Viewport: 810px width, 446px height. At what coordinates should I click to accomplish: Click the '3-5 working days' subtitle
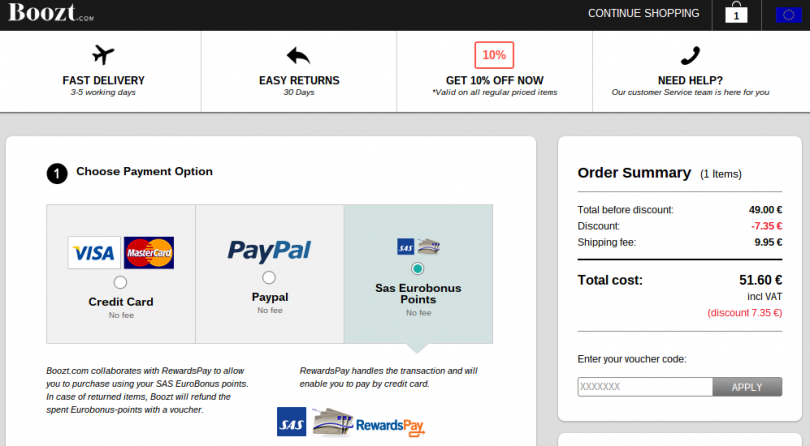click(x=103, y=93)
